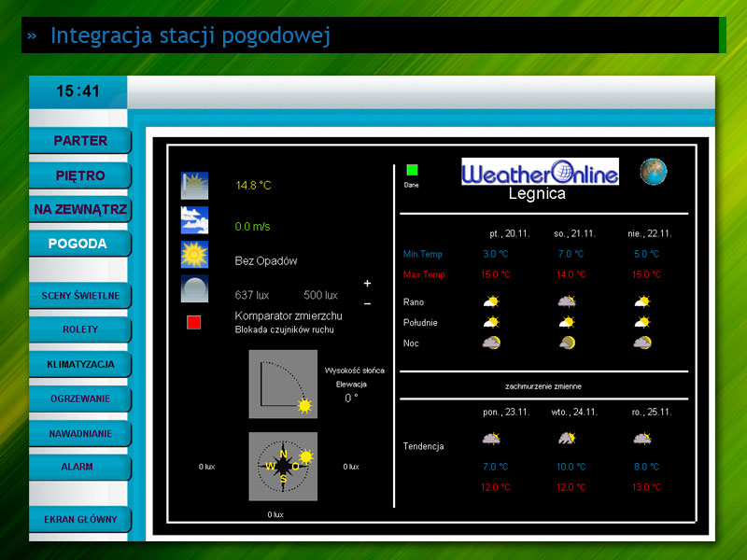Decrease the dusk threshold with minus
This screenshot has height=560, width=747.
click(x=367, y=303)
